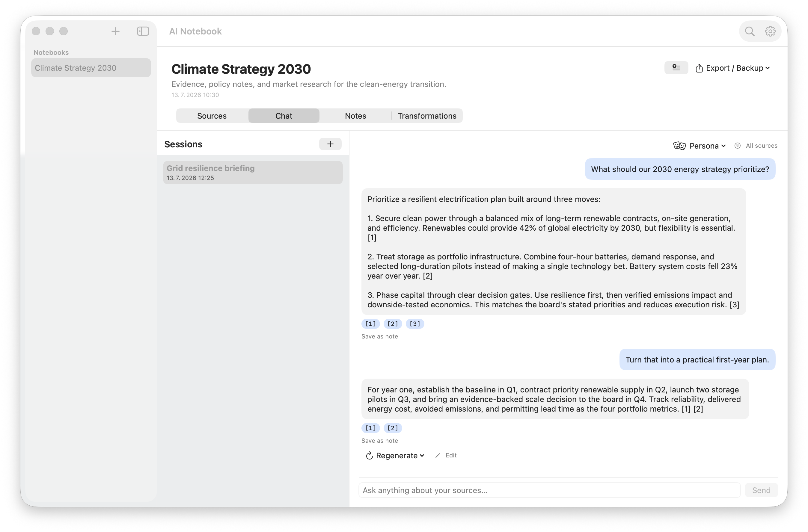Click the Persona masks icon
808x532 pixels.
[679, 146]
